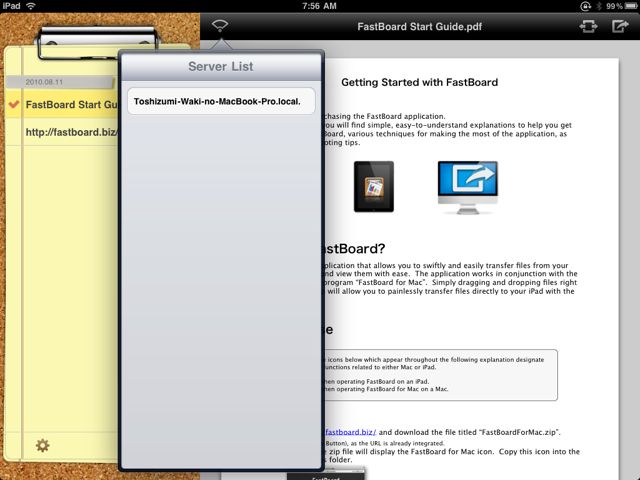
Task: Tap the share/export icon in toolbar
Action: pyautogui.click(x=620, y=26)
